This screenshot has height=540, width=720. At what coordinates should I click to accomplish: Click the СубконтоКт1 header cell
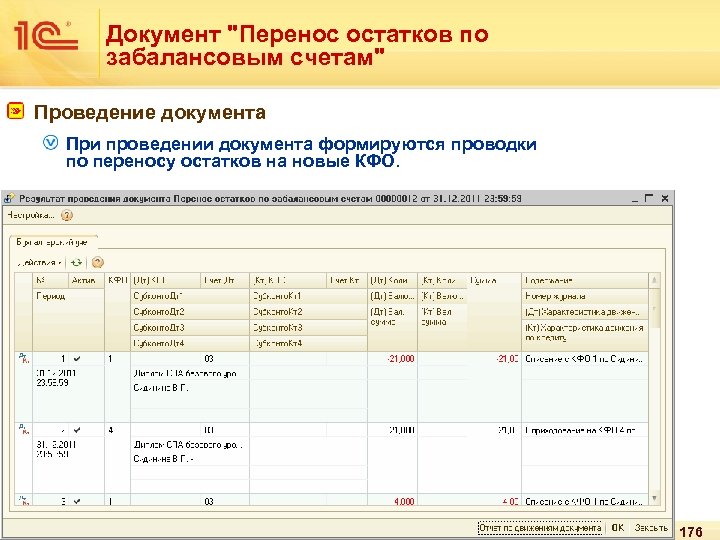(x=308, y=296)
